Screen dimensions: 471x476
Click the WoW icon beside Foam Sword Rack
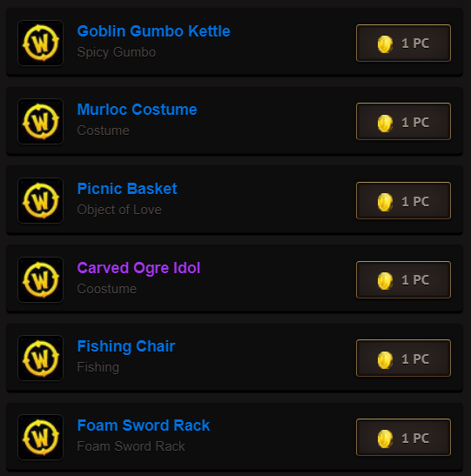pos(40,438)
